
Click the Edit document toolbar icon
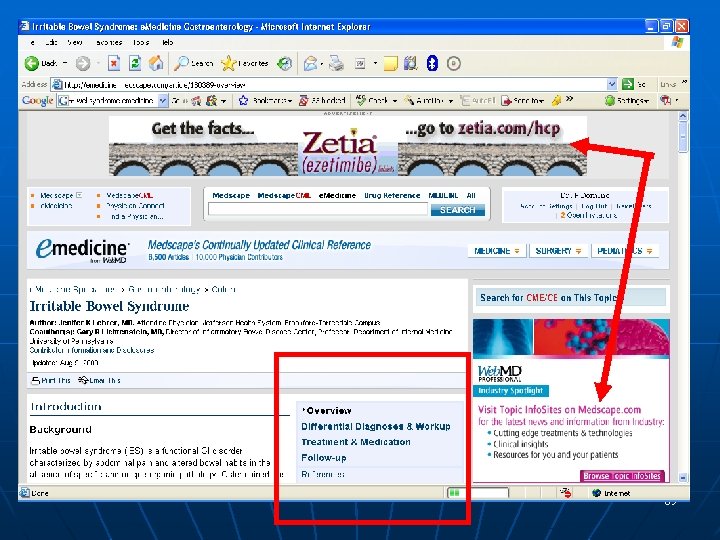click(x=360, y=64)
